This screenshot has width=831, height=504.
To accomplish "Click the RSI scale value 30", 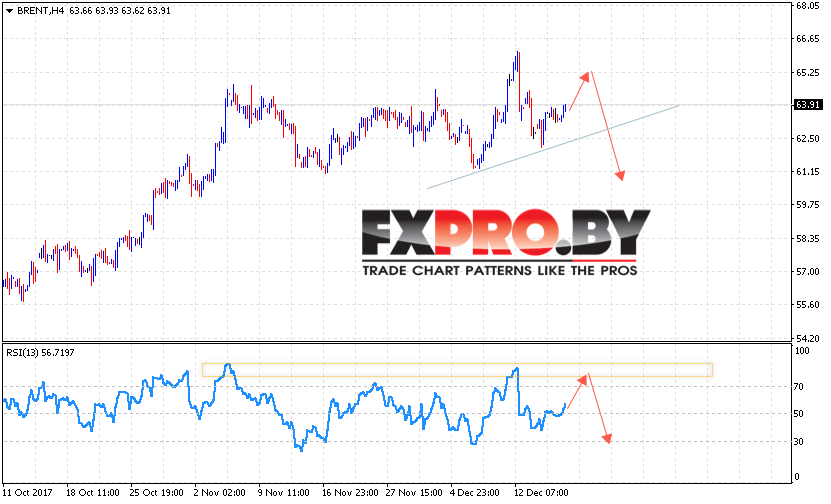I will click(800, 441).
